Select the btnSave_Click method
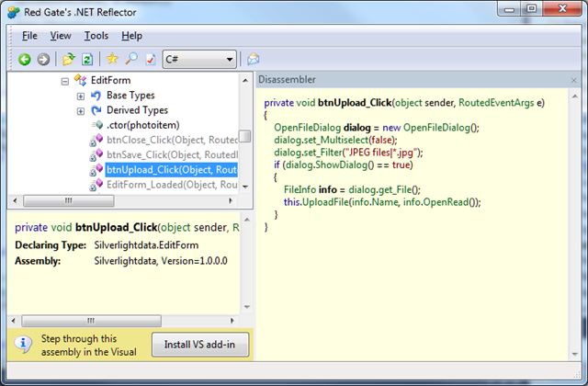This screenshot has height=386, width=588. click(172, 155)
